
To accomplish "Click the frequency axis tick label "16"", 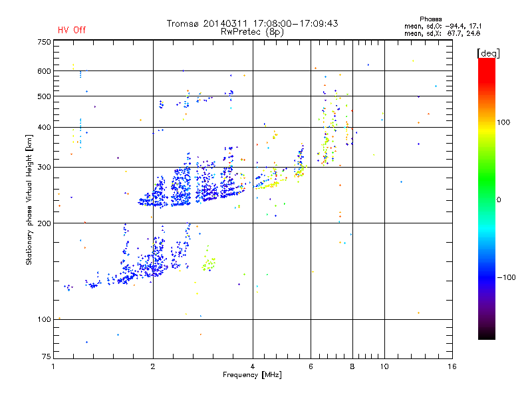I will [452, 366].
